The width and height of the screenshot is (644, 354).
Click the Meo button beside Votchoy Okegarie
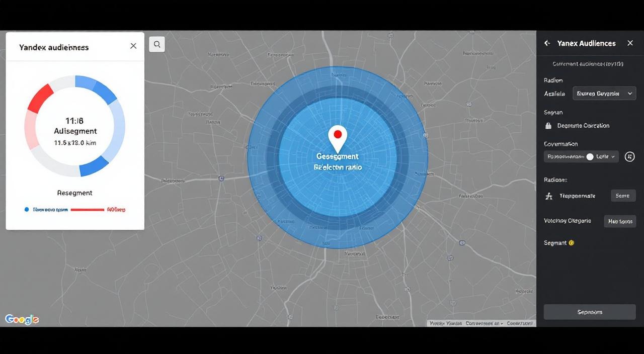620,221
